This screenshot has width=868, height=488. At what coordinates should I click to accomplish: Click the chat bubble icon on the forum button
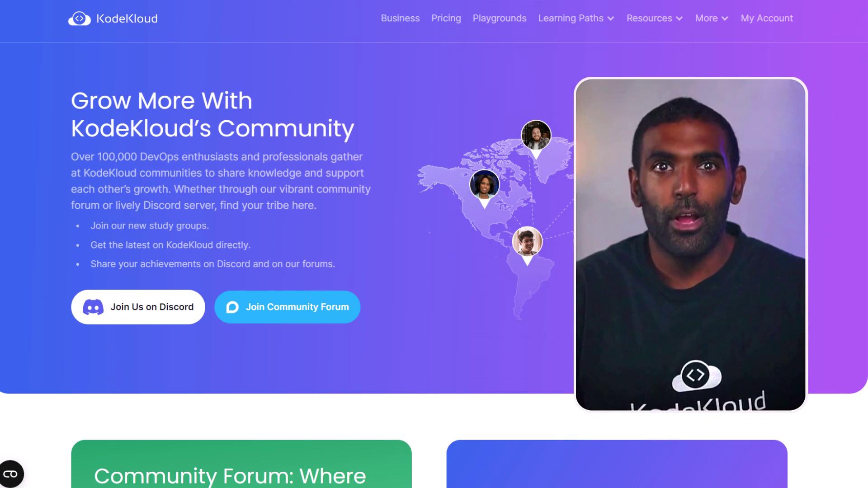[x=232, y=307]
